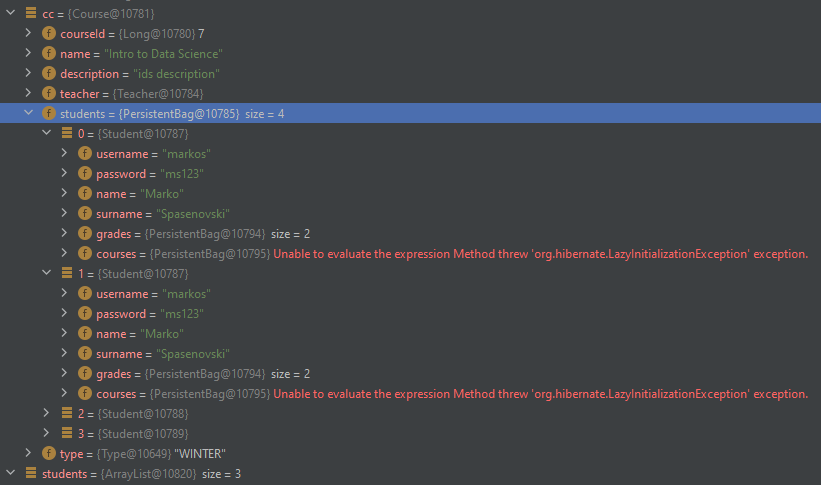The height and width of the screenshot is (485, 821).
Task: Collapse the first Student element 0
Action: (x=46, y=133)
